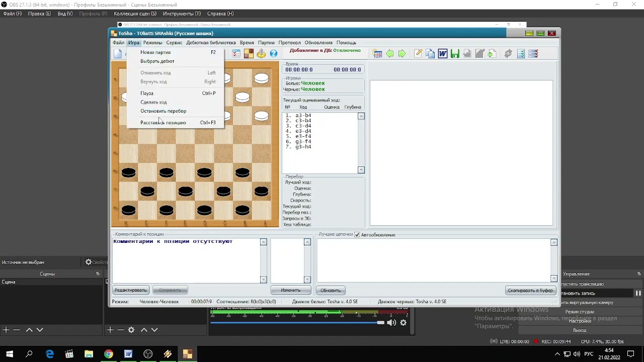Choose Сделать ход menu entry
The height and width of the screenshot is (362, 644).
click(x=175, y=103)
